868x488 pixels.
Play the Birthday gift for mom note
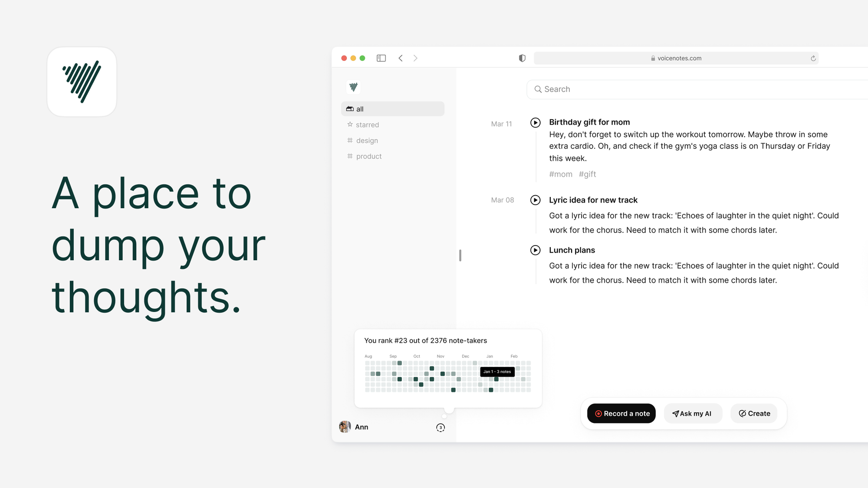click(x=536, y=122)
